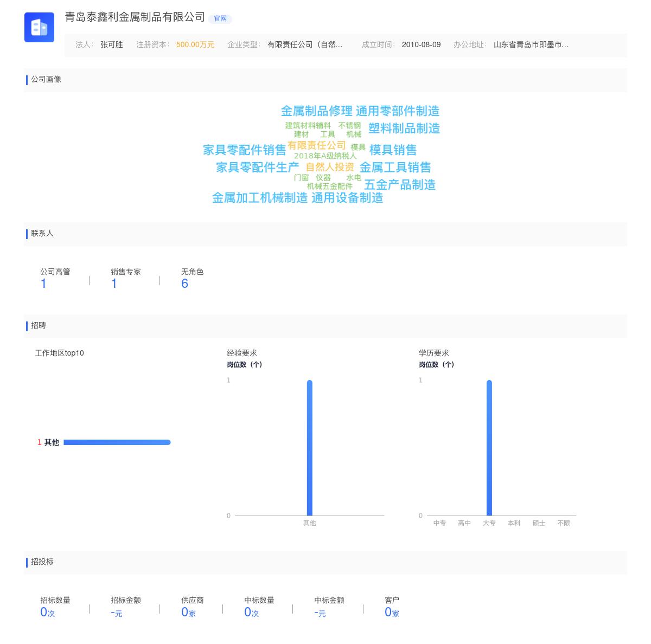Click office address 山东省青岛市即墨市…

click(x=531, y=44)
